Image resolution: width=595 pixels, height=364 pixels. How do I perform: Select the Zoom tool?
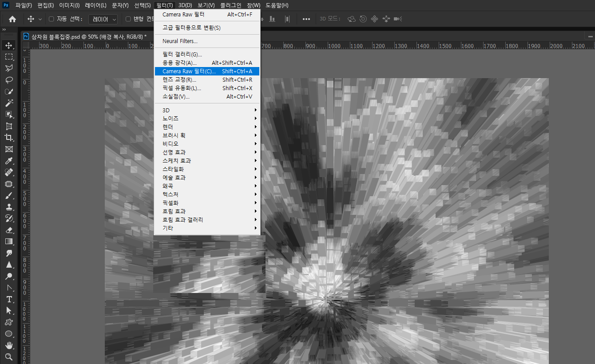(x=9, y=357)
